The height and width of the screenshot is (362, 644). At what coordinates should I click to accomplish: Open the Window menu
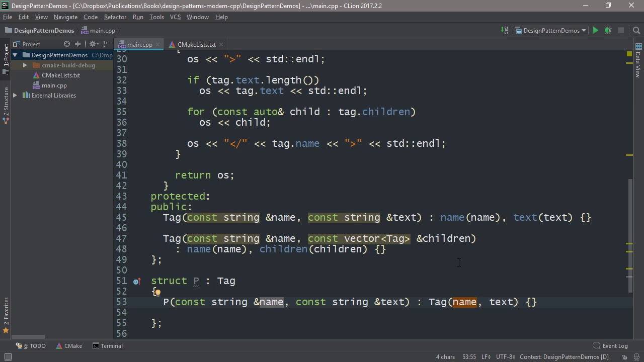coord(198,17)
